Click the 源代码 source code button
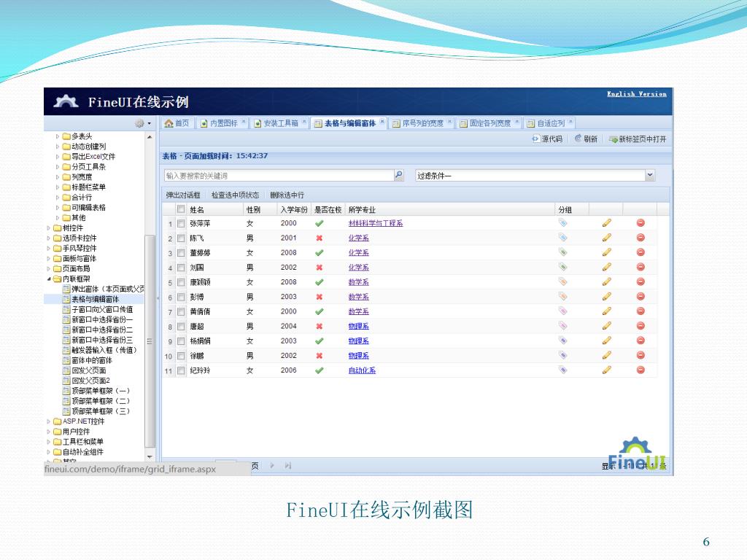747x560 pixels. [x=547, y=139]
